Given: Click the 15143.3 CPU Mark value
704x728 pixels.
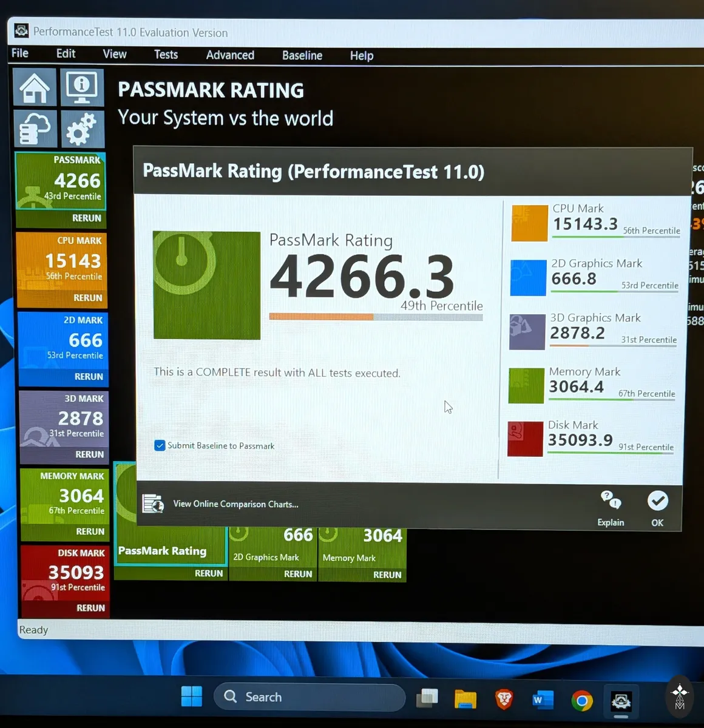Looking at the screenshot, I should [x=585, y=224].
